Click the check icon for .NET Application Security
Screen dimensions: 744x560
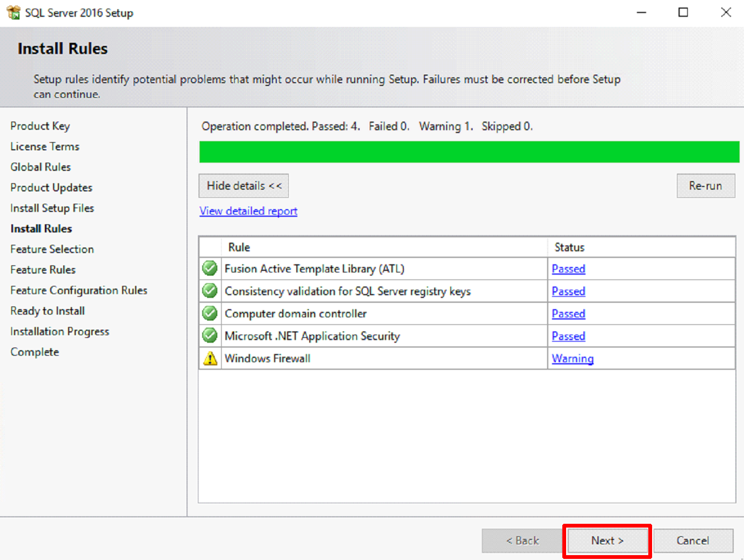[210, 336]
